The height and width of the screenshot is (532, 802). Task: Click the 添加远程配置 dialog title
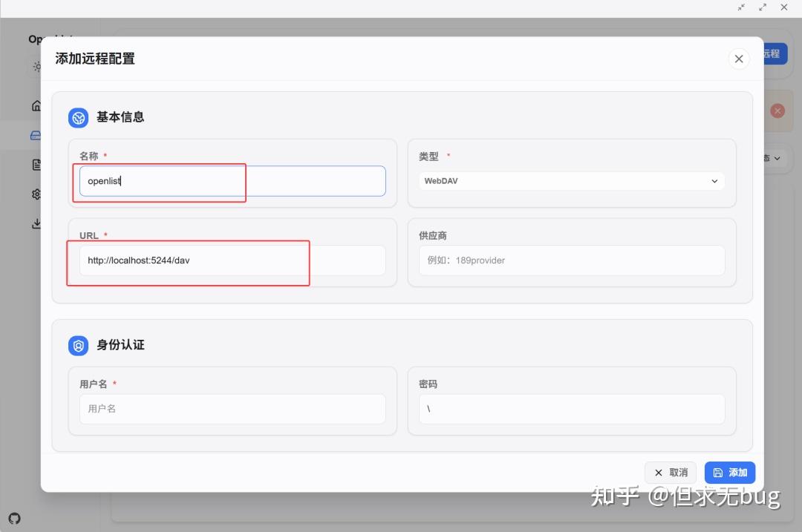pyautogui.click(x=95, y=59)
